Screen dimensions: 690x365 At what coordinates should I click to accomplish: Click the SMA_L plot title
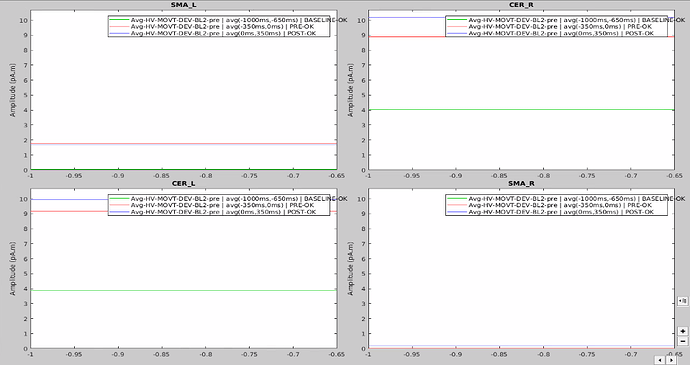(x=184, y=5)
